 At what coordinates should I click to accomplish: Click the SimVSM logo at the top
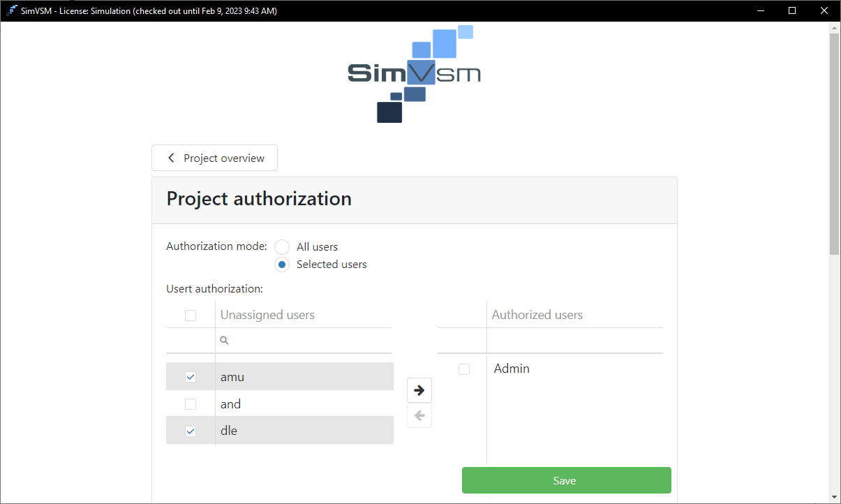point(414,74)
